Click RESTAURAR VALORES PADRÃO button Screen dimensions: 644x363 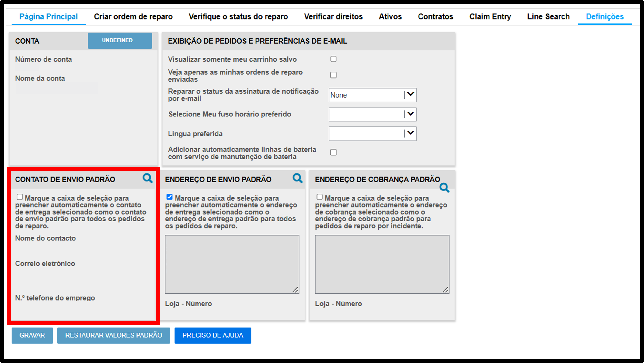[114, 336]
